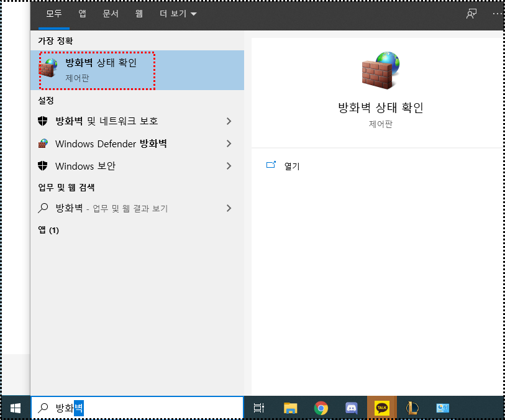The height and width of the screenshot is (420, 505).
Task: Open League of Legends from the taskbar
Action: [x=412, y=408]
